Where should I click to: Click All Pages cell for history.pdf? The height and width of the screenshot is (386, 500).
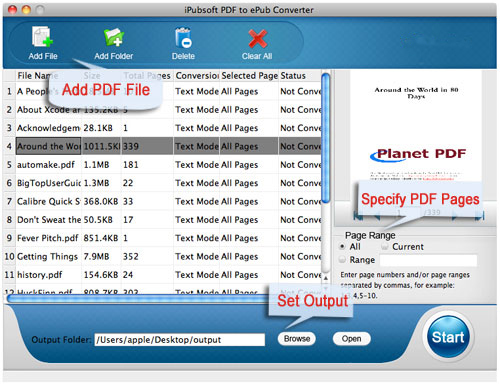[x=249, y=275]
